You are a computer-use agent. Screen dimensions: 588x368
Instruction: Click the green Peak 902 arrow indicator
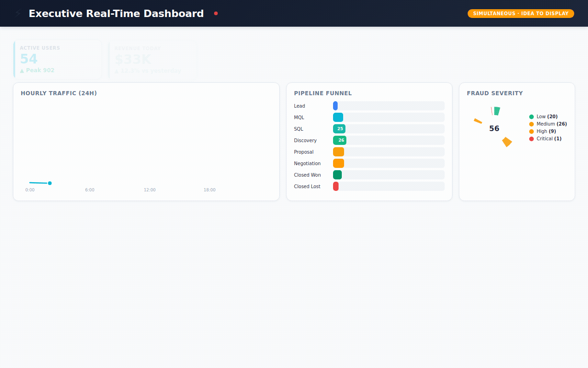click(x=22, y=71)
